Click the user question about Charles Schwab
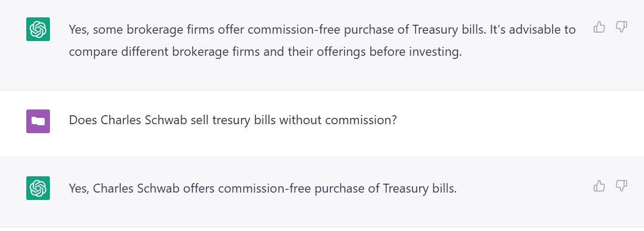 point(233,120)
